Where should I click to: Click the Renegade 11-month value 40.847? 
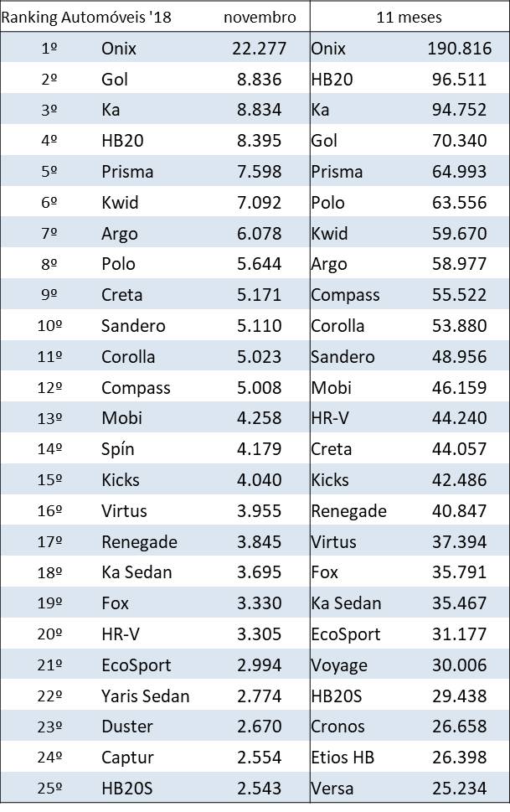pos(459,511)
